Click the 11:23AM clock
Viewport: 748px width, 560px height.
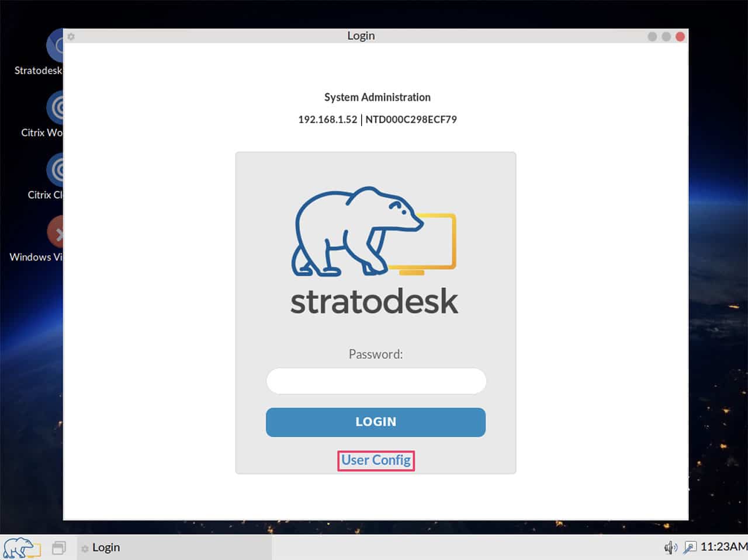pyautogui.click(x=723, y=547)
